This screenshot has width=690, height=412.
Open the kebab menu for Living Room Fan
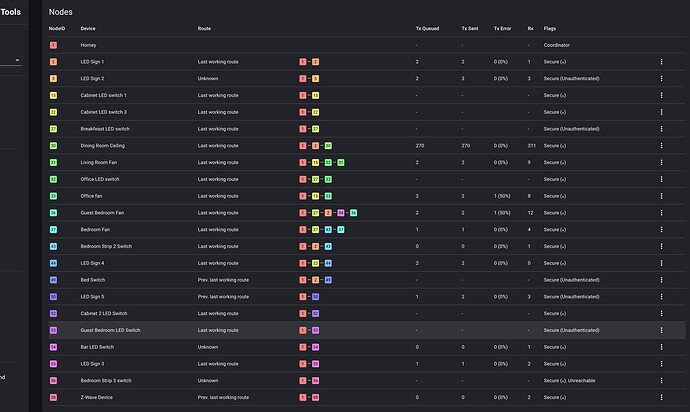click(661, 162)
